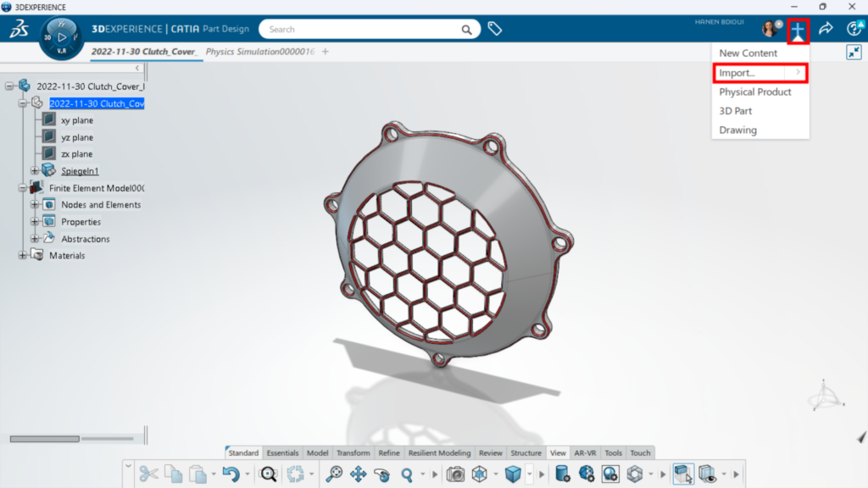Image resolution: width=868 pixels, height=488 pixels.
Task: Click the Add plus icon
Action: pyautogui.click(x=798, y=31)
